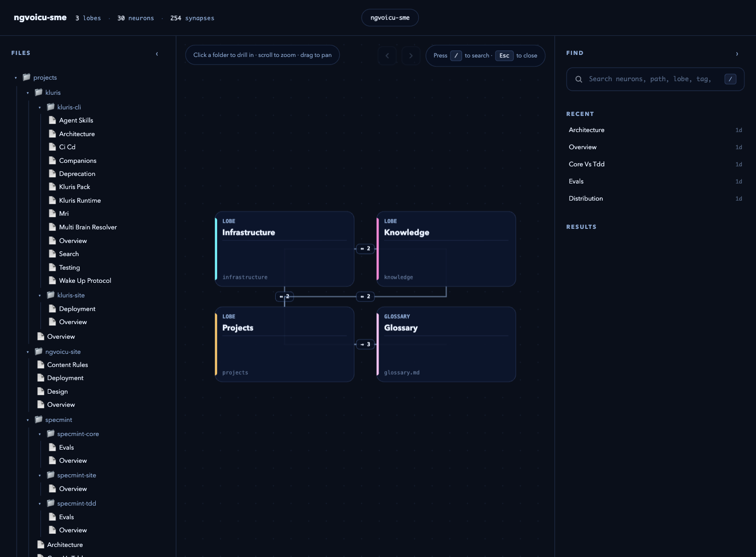This screenshot has height=557, width=756.
Task: Click the Ci Cd file icon
Action: (x=52, y=147)
